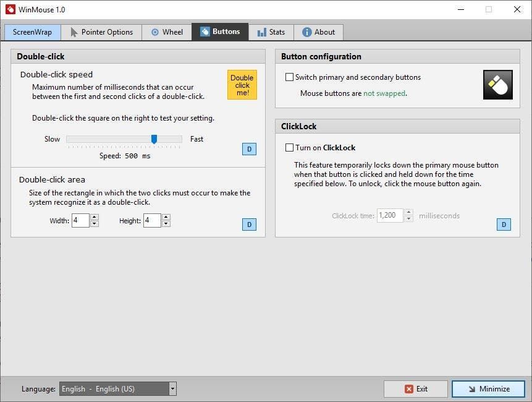Click in the Width input field
This screenshot has width=532, height=402.
80,220
